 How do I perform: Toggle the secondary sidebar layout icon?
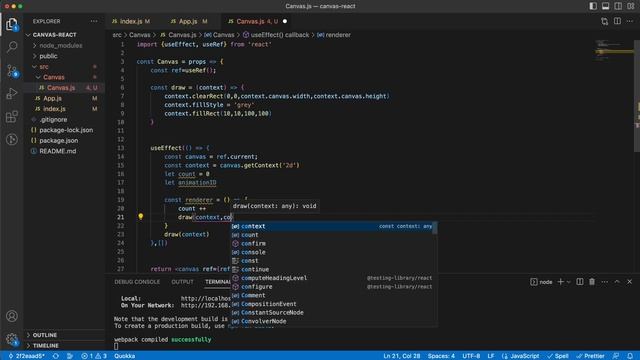(x=618, y=6)
